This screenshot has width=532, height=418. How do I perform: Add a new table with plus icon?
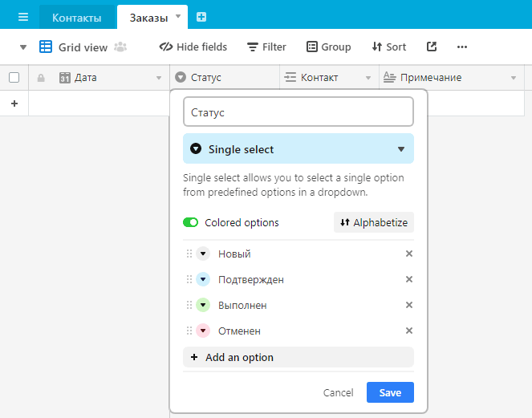201,17
